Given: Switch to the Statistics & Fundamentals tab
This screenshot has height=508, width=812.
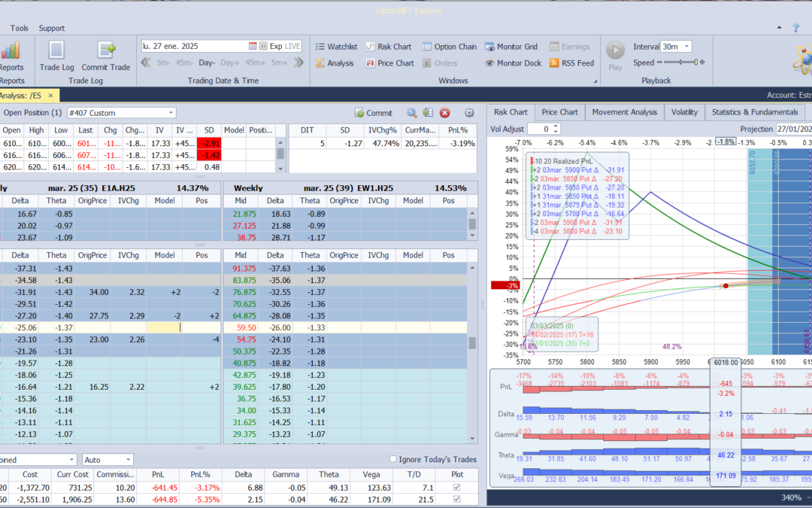Looking at the screenshot, I should [755, 112].
